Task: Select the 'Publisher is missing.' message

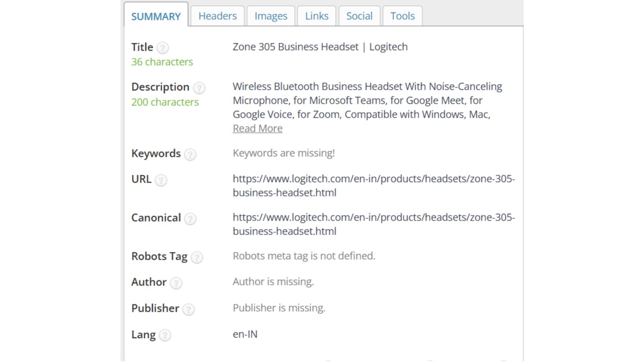Action: tap(279, 308)
